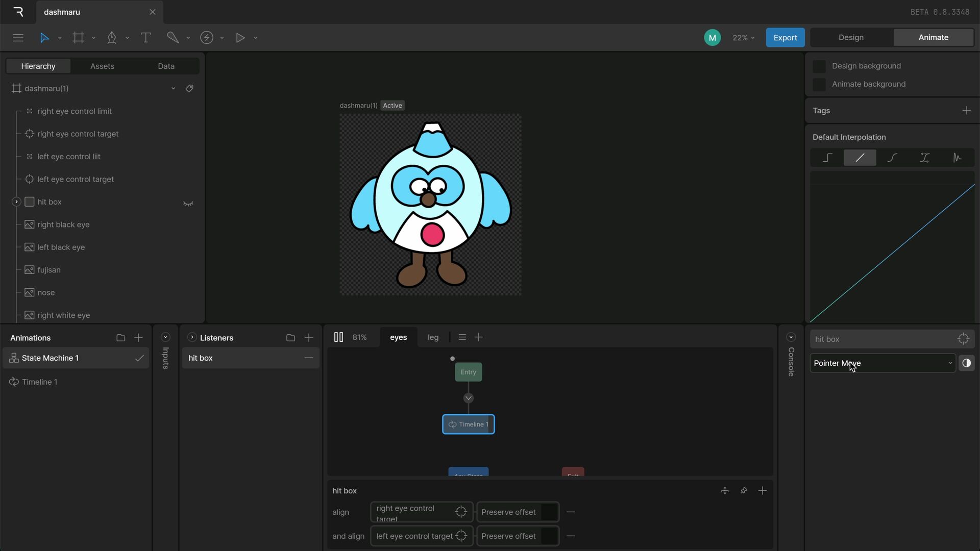Select the Bone tool
This screenshot has width=980, height=551.
point(173,38)
